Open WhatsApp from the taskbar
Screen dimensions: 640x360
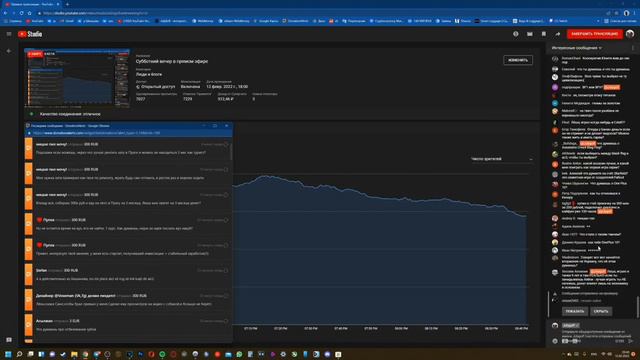[x=239, y=354]
